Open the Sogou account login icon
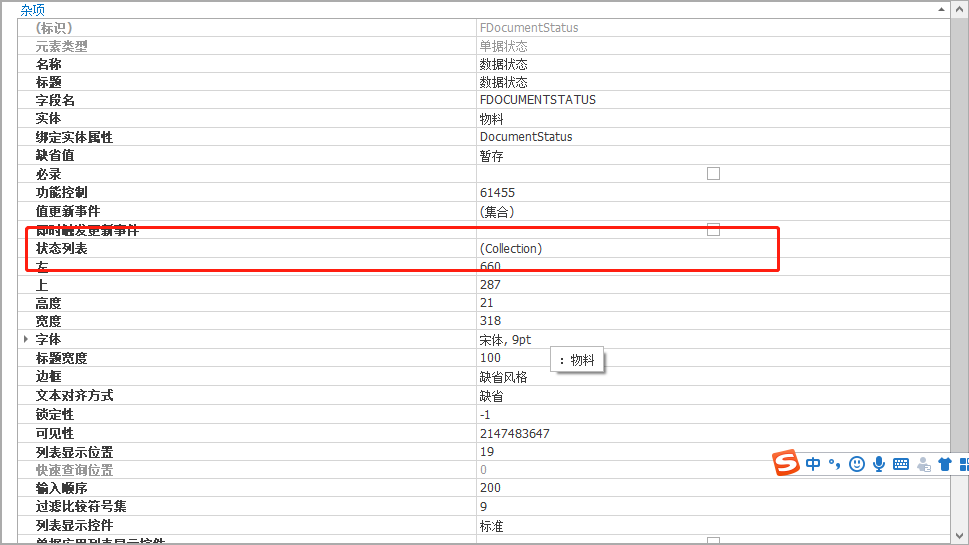 click(923, 464)
